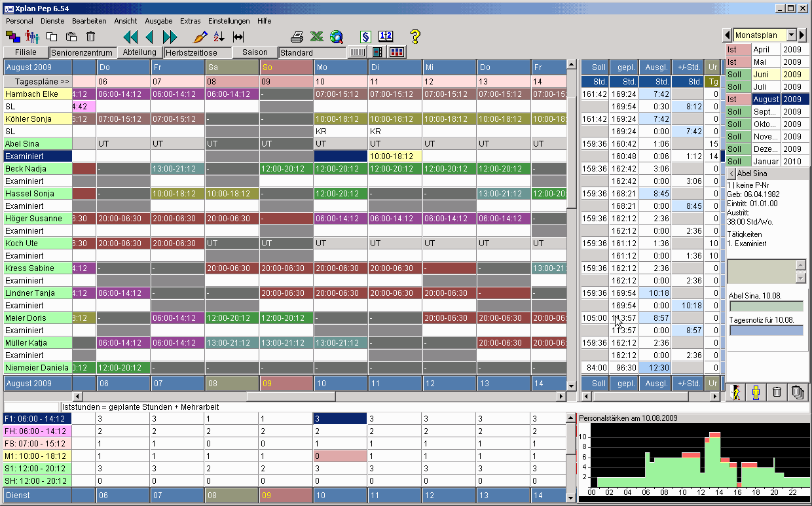Image resolution: width=812 pixels, height=506 pixels.
Task: Select the paintbrush tool icon
Action: (200, 37)
